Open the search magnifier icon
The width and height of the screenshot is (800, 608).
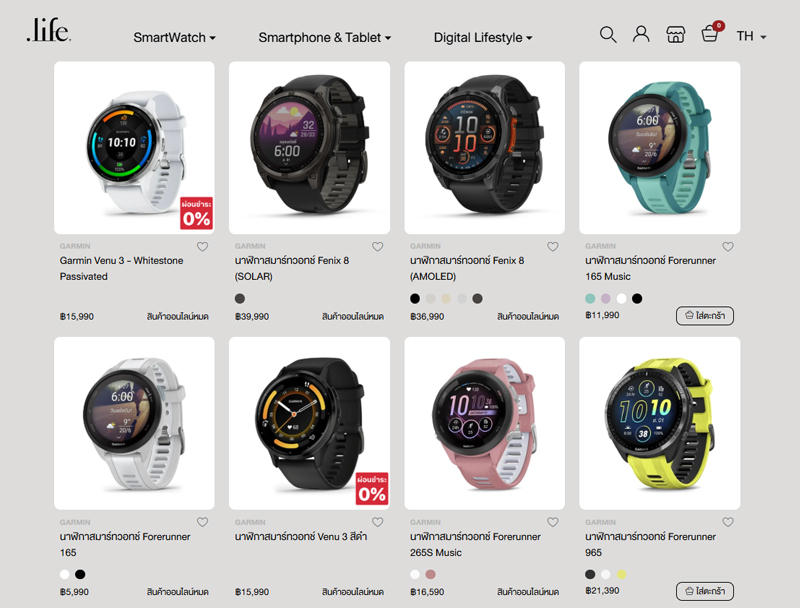point(608,35)
